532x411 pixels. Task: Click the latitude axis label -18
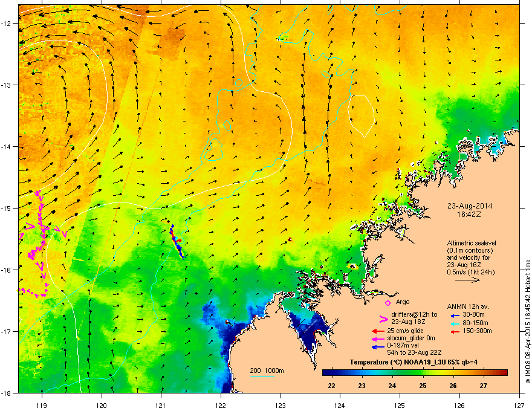pos(7,393)
